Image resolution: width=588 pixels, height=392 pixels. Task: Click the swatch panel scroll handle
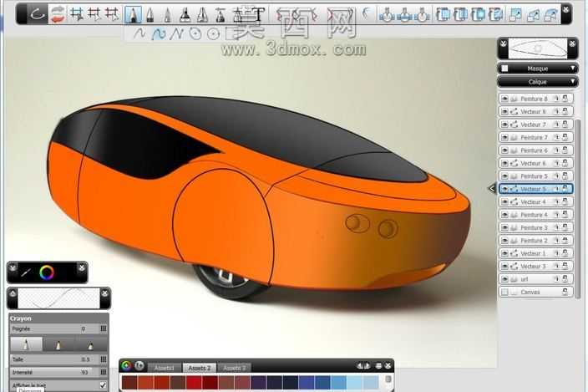click(x=388, y=379)
